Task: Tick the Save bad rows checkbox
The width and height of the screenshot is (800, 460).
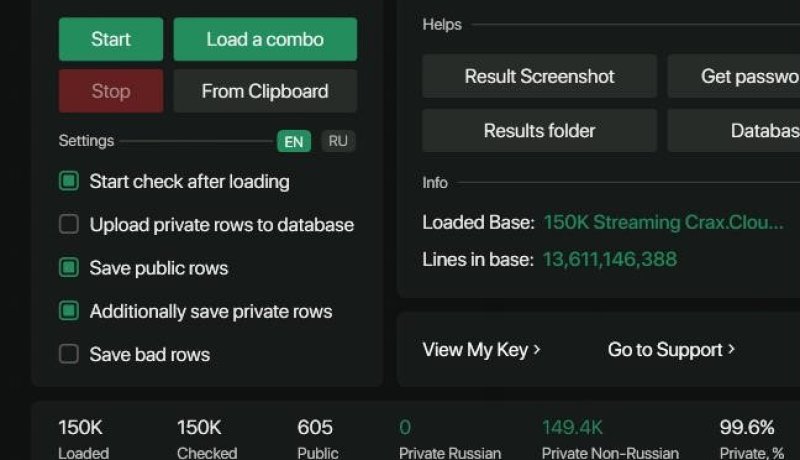Action: (69, 354)
